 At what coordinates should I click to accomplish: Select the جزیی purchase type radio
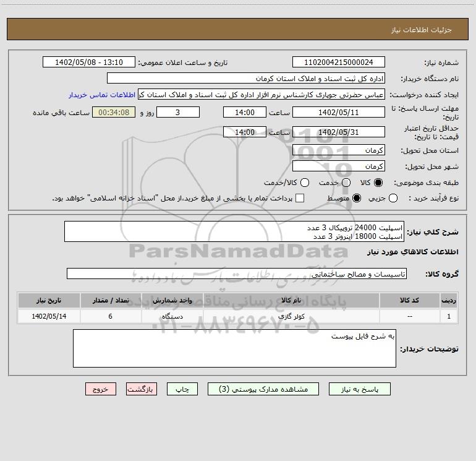(393, 198)
